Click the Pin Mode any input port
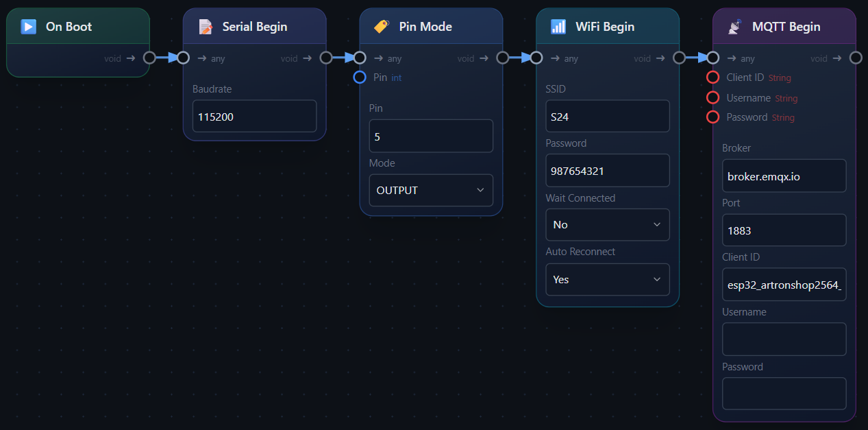This screenshot has height=430, width=868. (360, 58)
